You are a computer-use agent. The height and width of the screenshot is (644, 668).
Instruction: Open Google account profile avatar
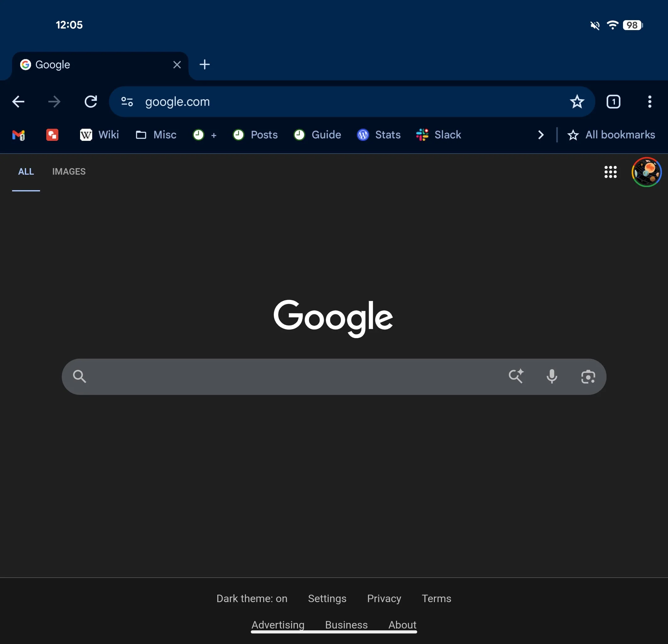(646, 172)
